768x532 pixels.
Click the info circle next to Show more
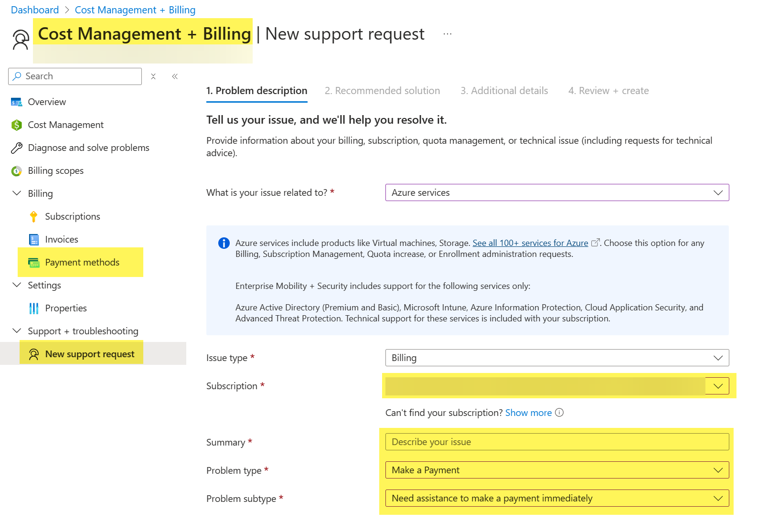pyautogui.click(x=559, y=413)
